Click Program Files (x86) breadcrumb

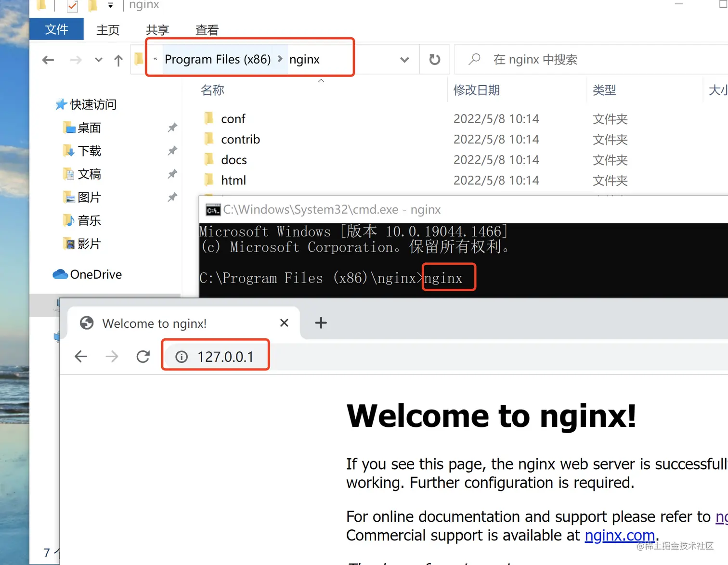coord(218,59)
